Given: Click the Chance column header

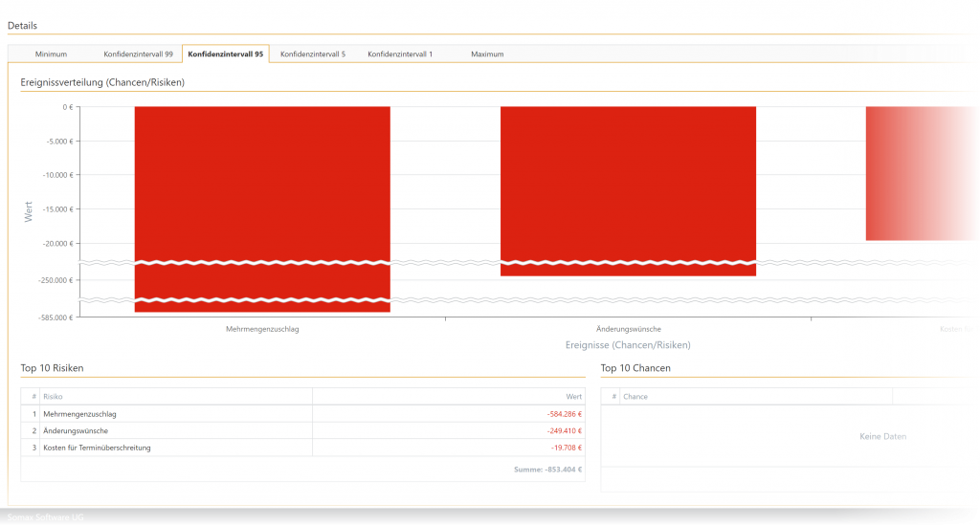Looking at the screenshot, I should click(x=756, y=396).
